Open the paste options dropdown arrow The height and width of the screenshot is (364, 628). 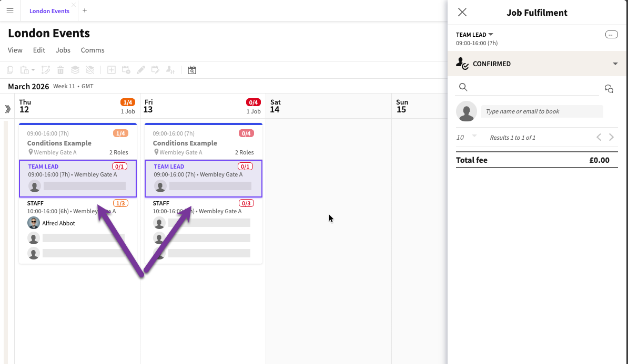pos(33,70)
